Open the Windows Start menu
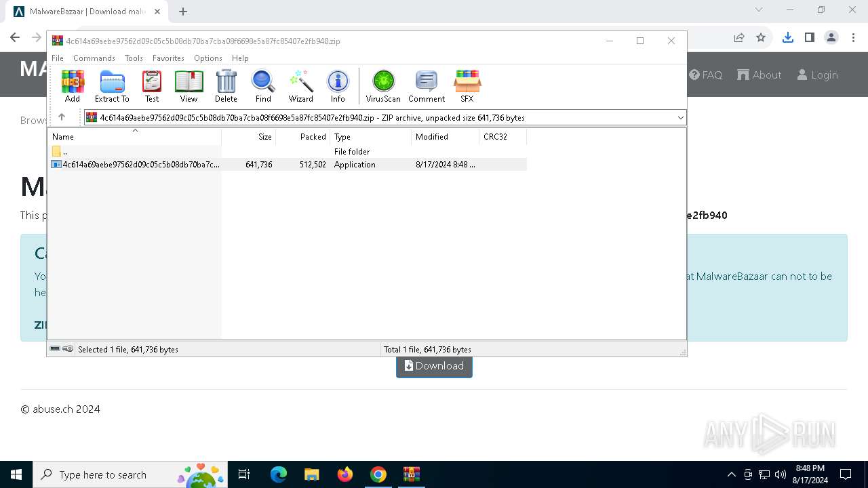Image resolution: width=868 pixels, height=488 pixels. click(x=16, y=474)
